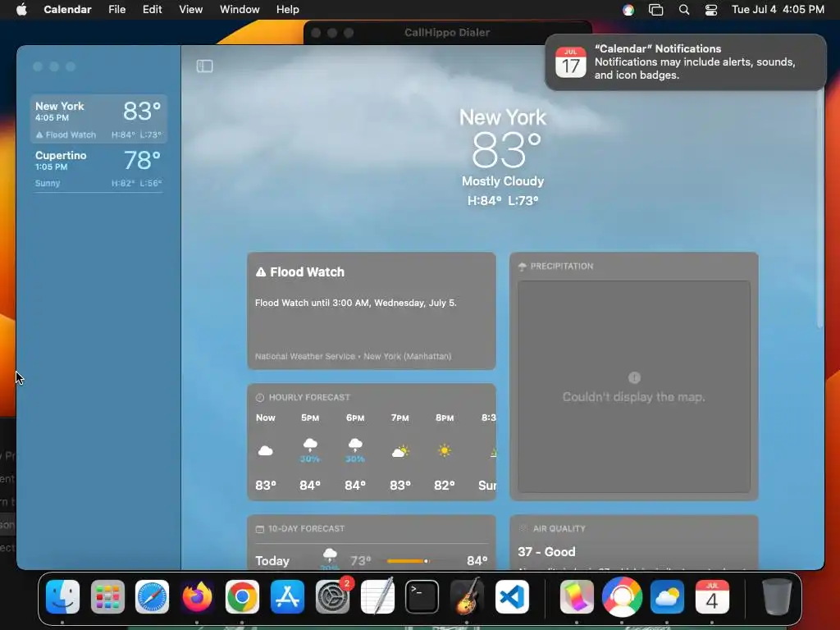This screenshot has width=840, height=630.
Task: Open the Calendar application menu
Action: click(x=67, y=10)
